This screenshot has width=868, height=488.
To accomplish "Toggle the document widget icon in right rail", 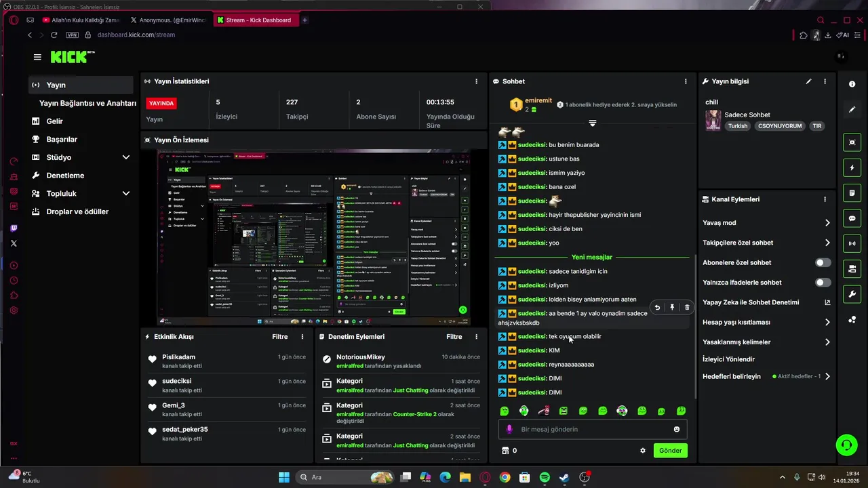I will pyautogui.click(x=852, y=193).
